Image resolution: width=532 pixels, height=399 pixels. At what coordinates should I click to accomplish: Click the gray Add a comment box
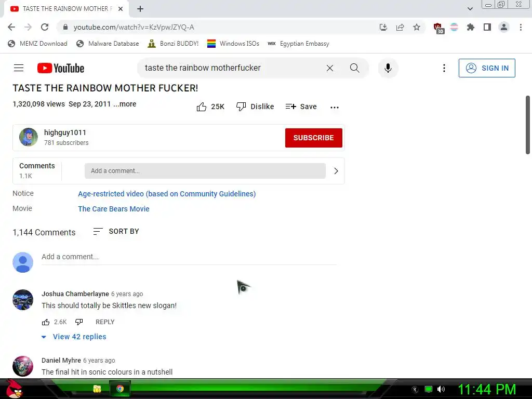point(205,170)
